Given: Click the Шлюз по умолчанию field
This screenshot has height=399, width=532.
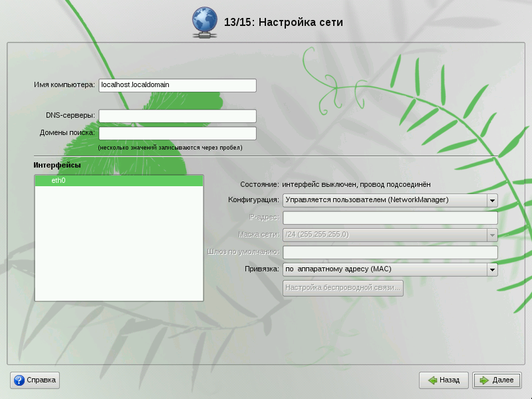Looking at the screenshot, I should point(390,252).
